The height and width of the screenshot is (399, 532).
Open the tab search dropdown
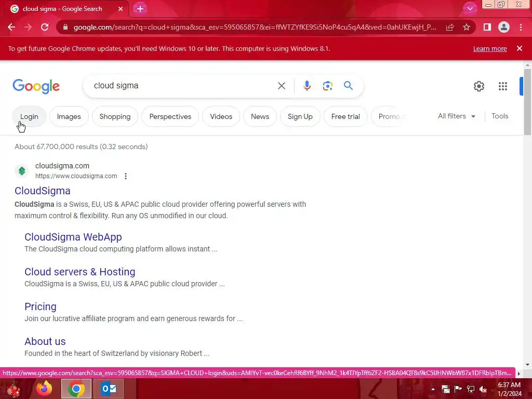(470, 9)
